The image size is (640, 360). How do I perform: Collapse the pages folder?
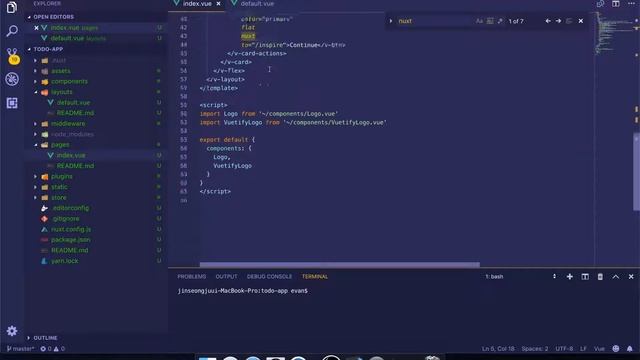(60, 145)
